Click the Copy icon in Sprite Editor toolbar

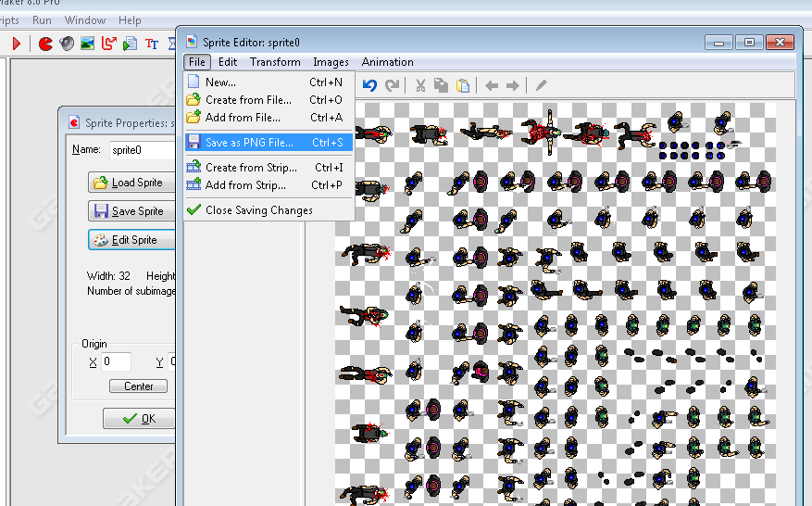pos(441,85)
